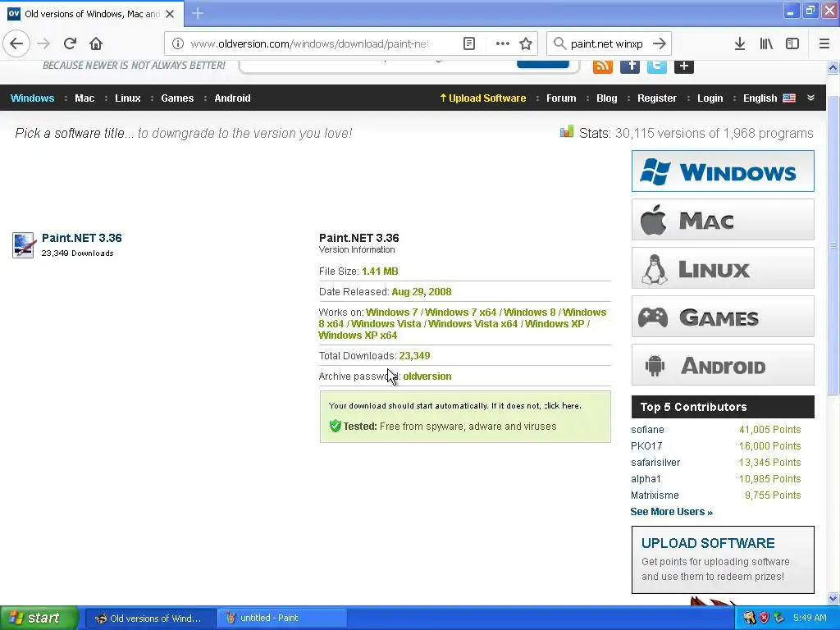Click the 5:49 AM system clock
This screenshot has height=630, width=840.
click(x=810, y=618)
